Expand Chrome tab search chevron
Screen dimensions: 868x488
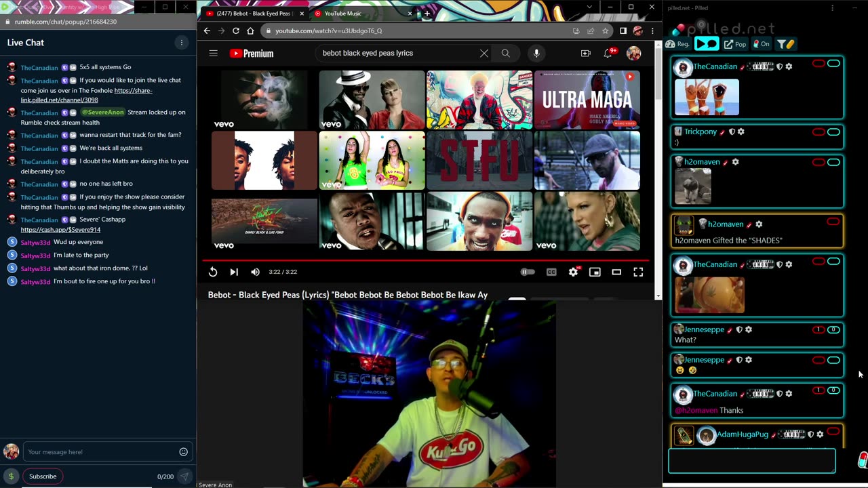[x=589, y=7]
